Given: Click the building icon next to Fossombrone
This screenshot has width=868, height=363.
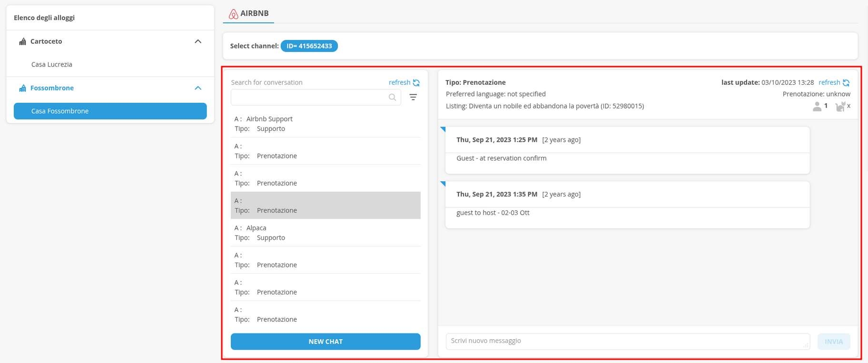Looking at the screenshot, I should click(22, 88).
